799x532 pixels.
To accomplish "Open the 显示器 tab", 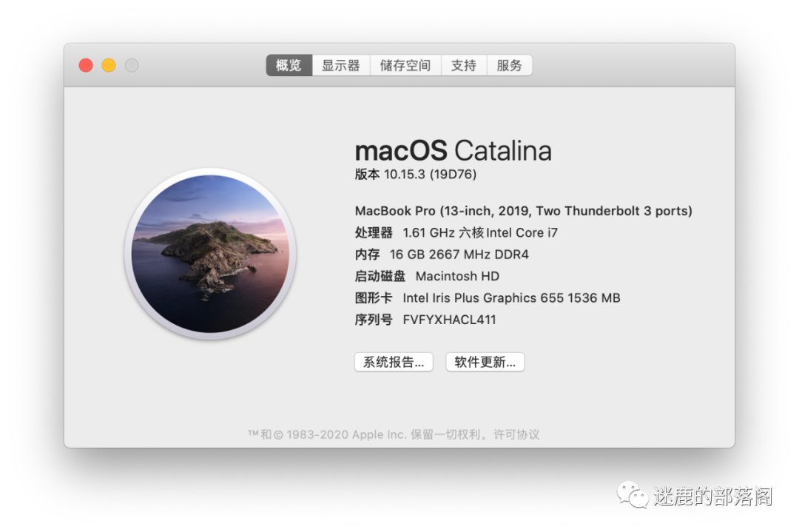I will (x=341, y=65).
